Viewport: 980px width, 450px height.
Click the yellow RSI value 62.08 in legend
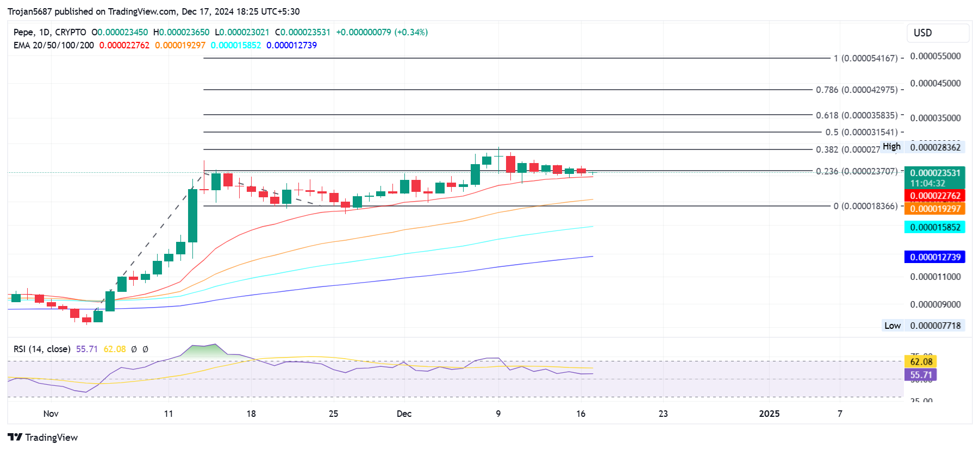[115, 349]
